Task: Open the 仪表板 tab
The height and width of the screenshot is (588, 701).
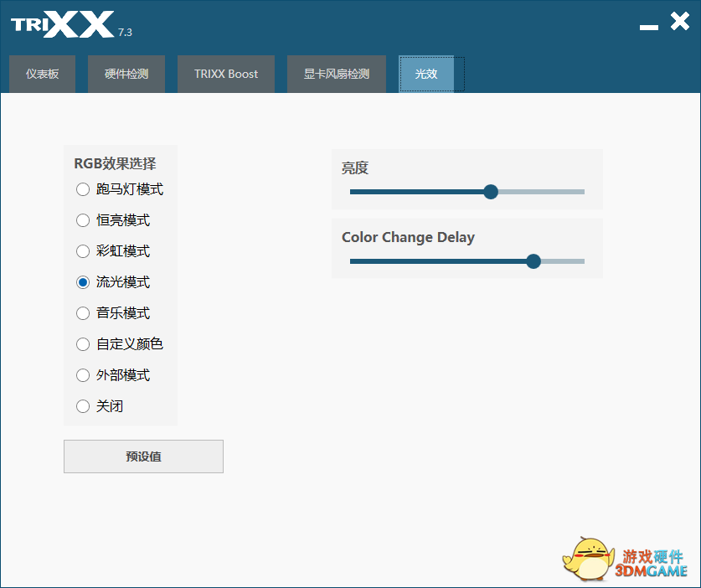Action: [42, 74]
